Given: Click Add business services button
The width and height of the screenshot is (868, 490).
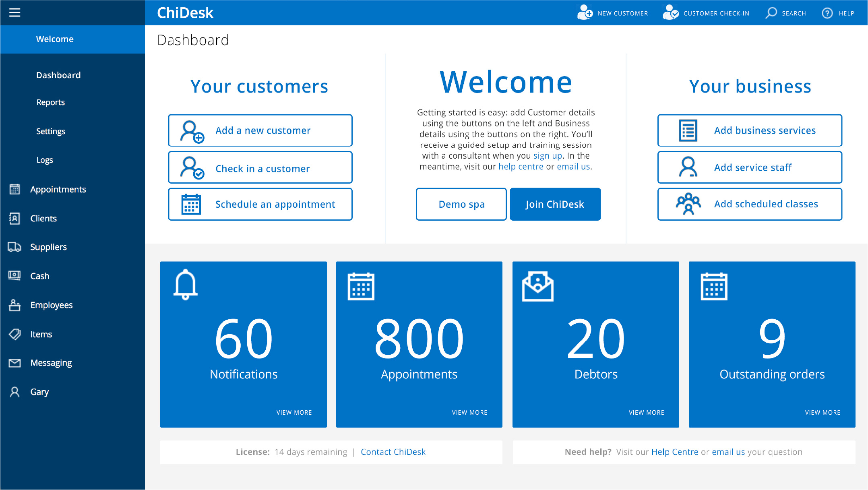Looking at the screenshot, I should pos(750,130).
